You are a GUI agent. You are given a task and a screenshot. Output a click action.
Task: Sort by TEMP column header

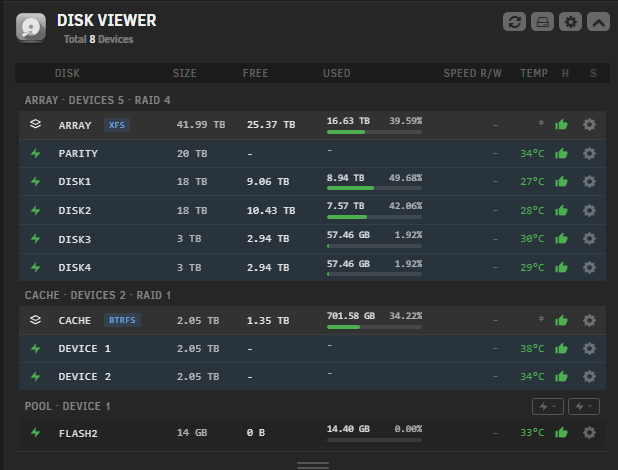tap(534, 73)
